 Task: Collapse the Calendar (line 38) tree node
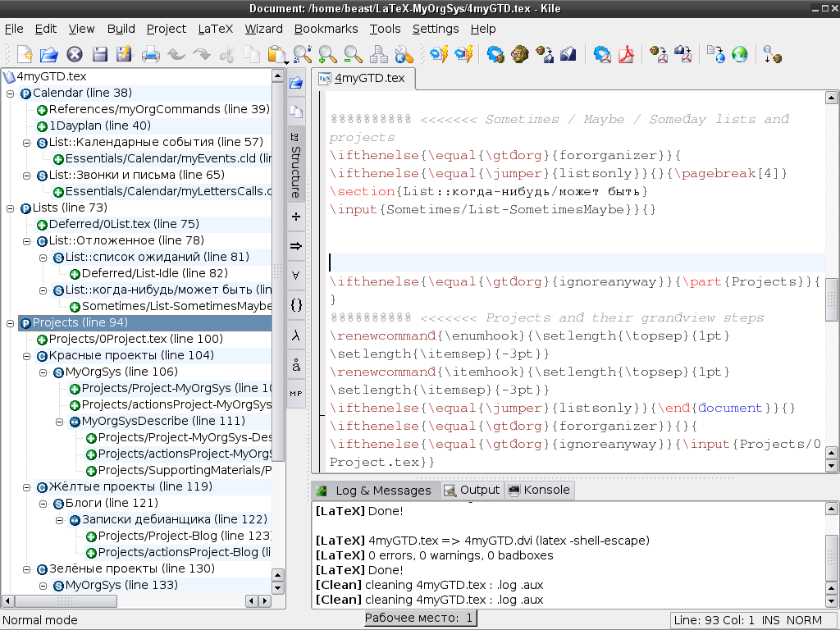click(x=10, y=93)
